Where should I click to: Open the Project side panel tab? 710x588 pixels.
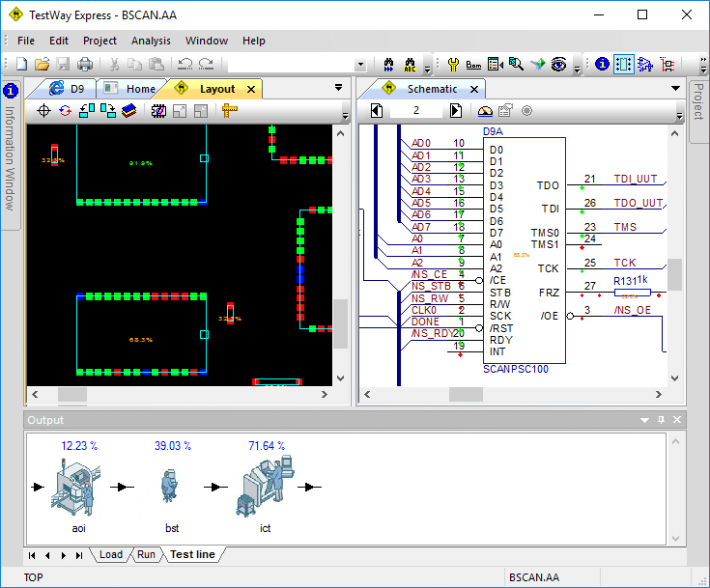point(698,111)
